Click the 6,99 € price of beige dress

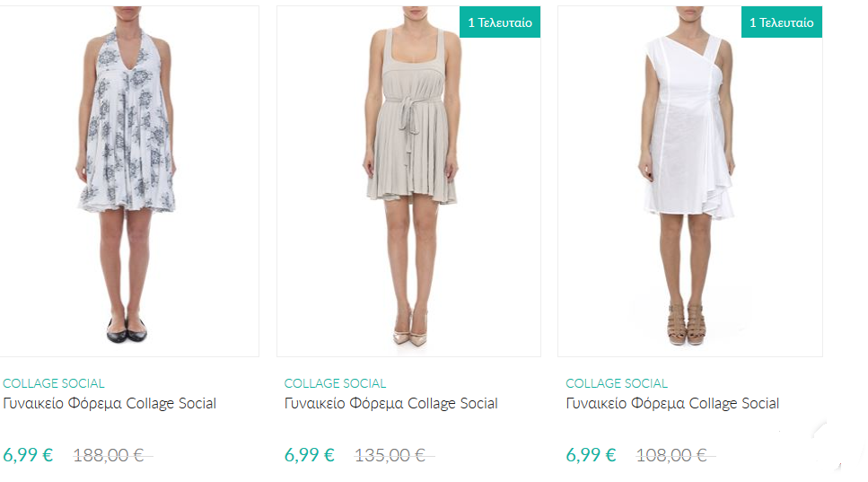point(310,455)
